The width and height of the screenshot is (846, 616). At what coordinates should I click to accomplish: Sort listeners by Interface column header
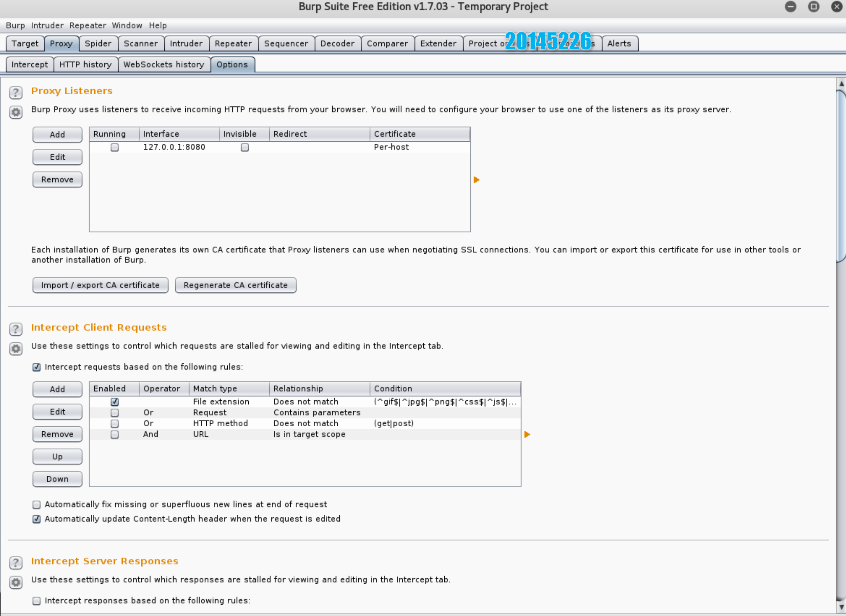(179, 134)
